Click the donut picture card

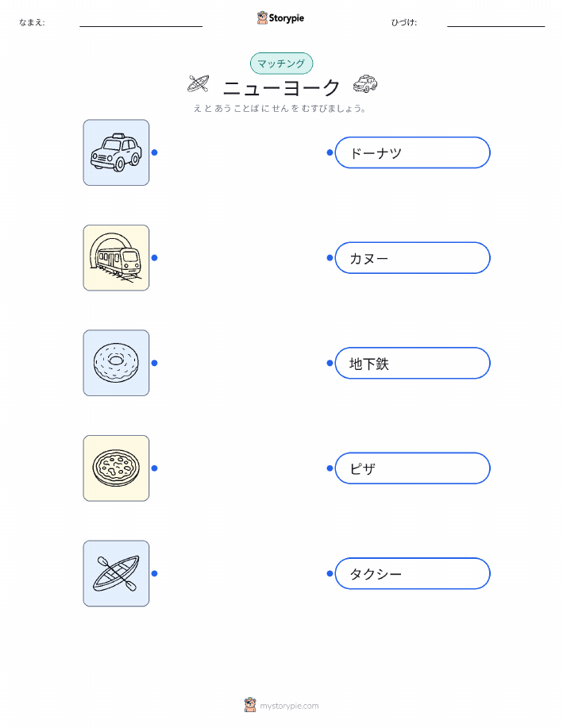tap(116, 363)
